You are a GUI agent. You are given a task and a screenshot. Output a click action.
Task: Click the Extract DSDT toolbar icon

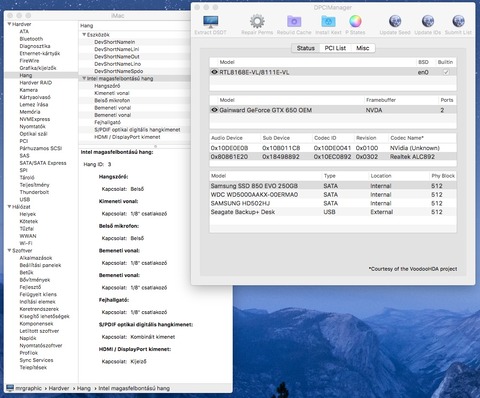(210, 22)
